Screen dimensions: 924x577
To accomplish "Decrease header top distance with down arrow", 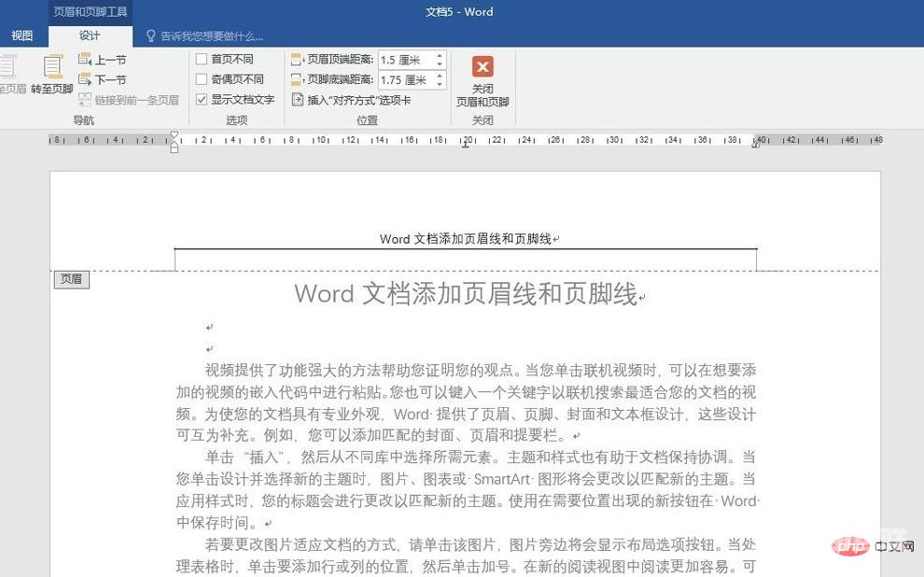I will (x=440, y=64).
